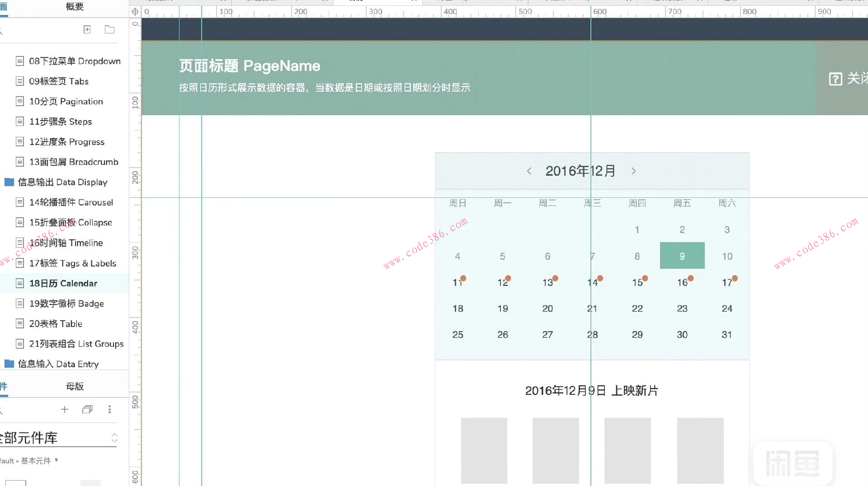Click the previous month arrow in the calendar widget
Image resolution: width=868 pixels, height=486 pixels.
click(x=529, y=171)
